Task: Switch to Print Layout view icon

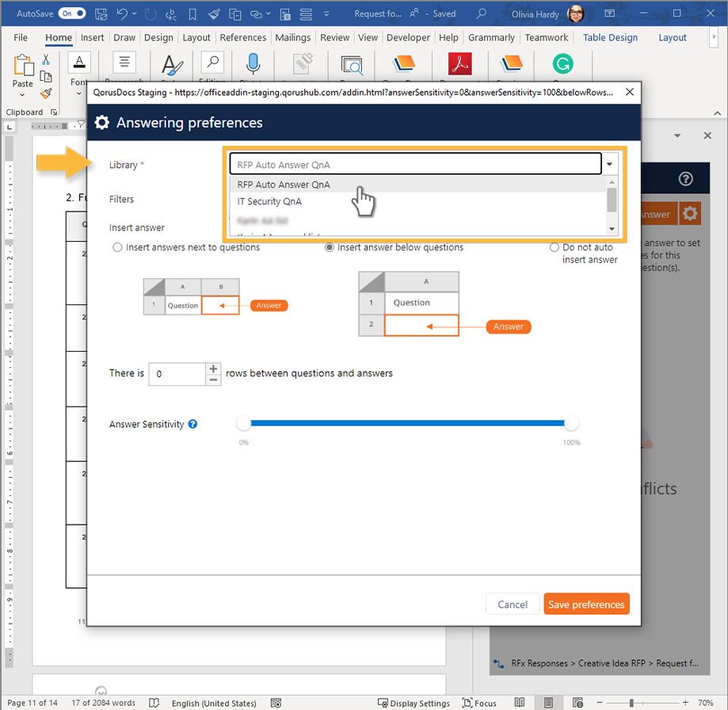Action: 548,703
